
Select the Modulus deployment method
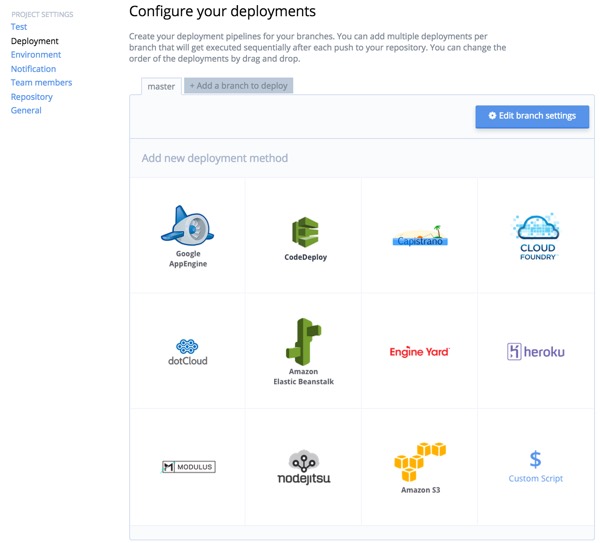188,466
